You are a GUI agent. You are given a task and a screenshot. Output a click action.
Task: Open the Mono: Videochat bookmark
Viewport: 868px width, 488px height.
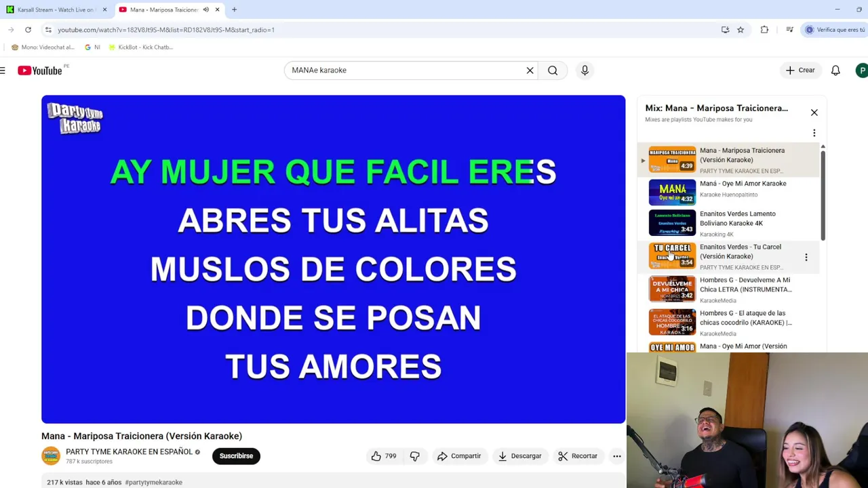pyautogui.click(x=43, y=47)
